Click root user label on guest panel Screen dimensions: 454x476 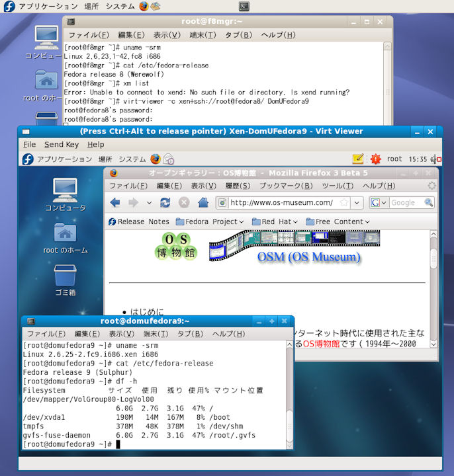[x=394, y=159]
